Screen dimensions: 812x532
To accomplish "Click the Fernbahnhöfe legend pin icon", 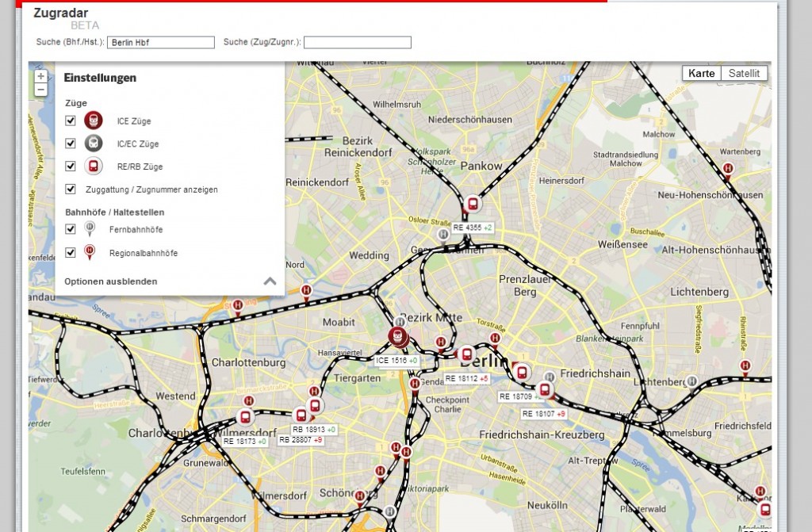I will coord(90,229).
